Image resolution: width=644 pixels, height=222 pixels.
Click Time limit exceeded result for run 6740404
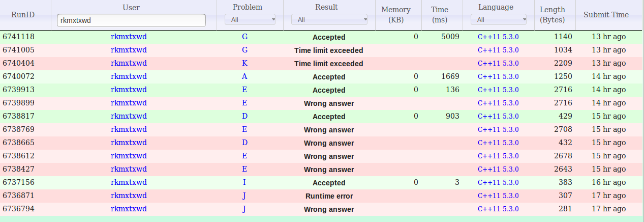point(329,64)
